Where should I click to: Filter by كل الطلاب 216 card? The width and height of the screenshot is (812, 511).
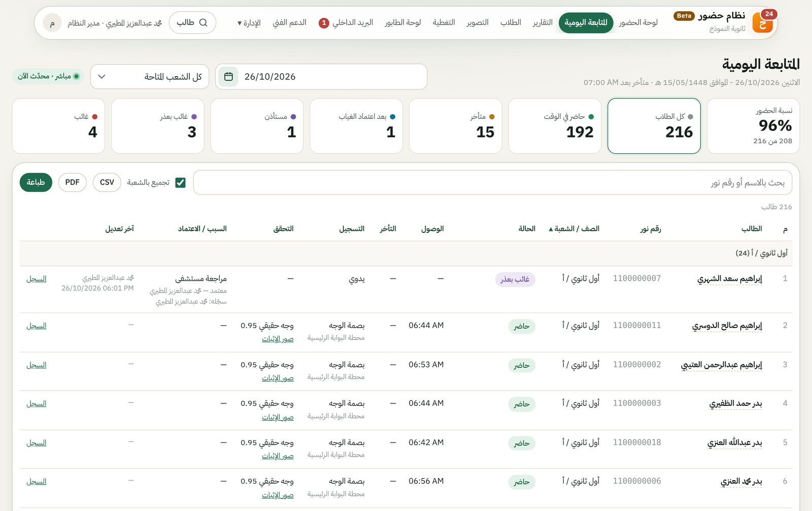(x=654, y=126)
